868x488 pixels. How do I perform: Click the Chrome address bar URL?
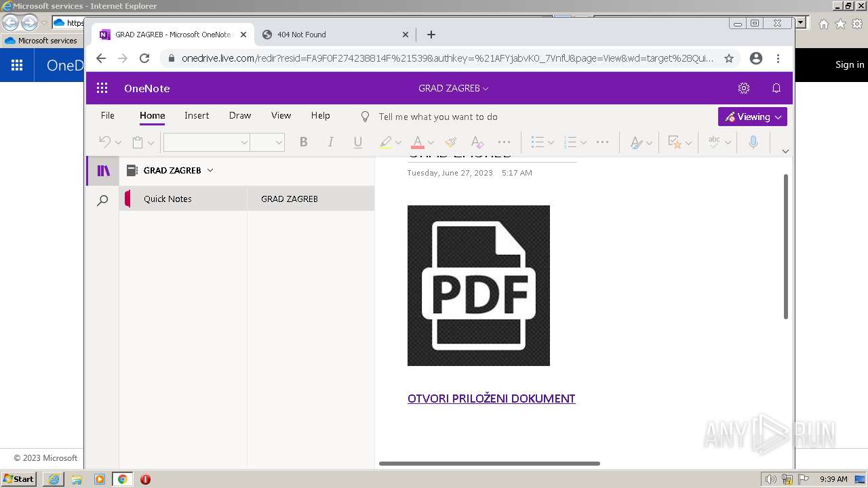click(448, 58)
